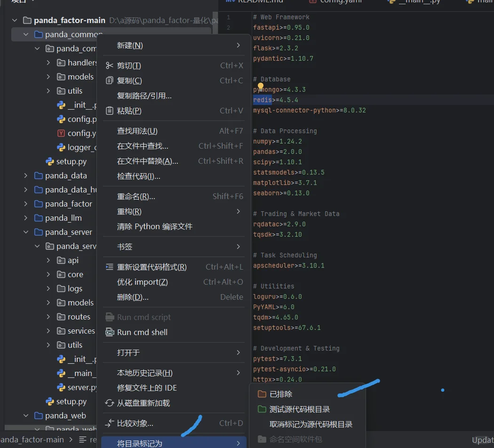Screen dimensions: 494x448
Task: Click the package folder icon of api
Action: [61, 260]
